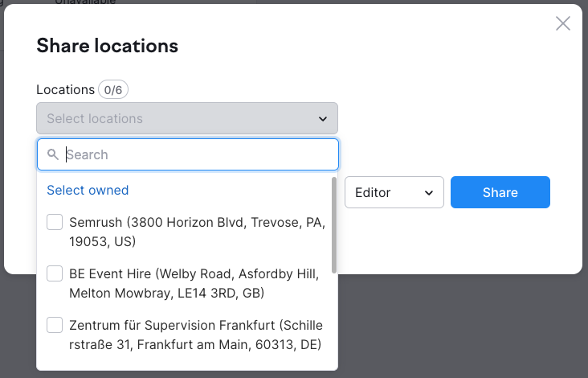
Task: Click the Select locations chevron arrow
Action: tap(322, 119)
